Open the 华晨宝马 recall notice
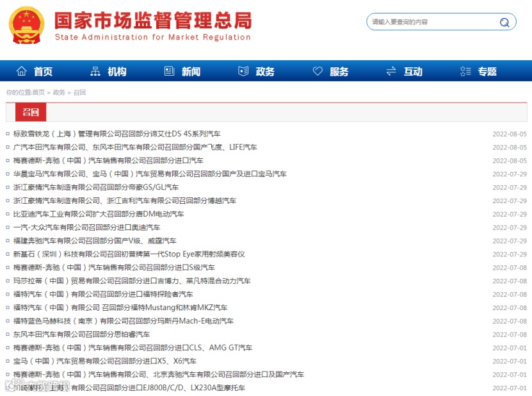Image resolution: width=532 pixels, height=396 pixels. (x=150, y=174)
